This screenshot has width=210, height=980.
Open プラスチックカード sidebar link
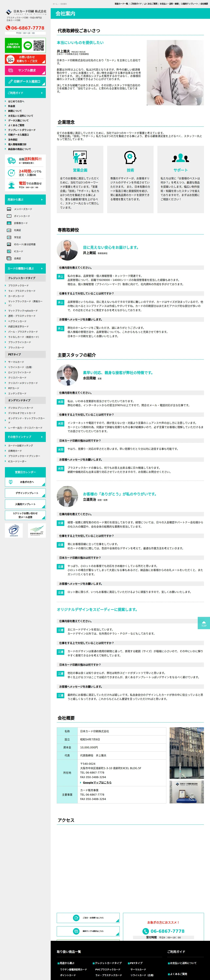coord(18,286)
